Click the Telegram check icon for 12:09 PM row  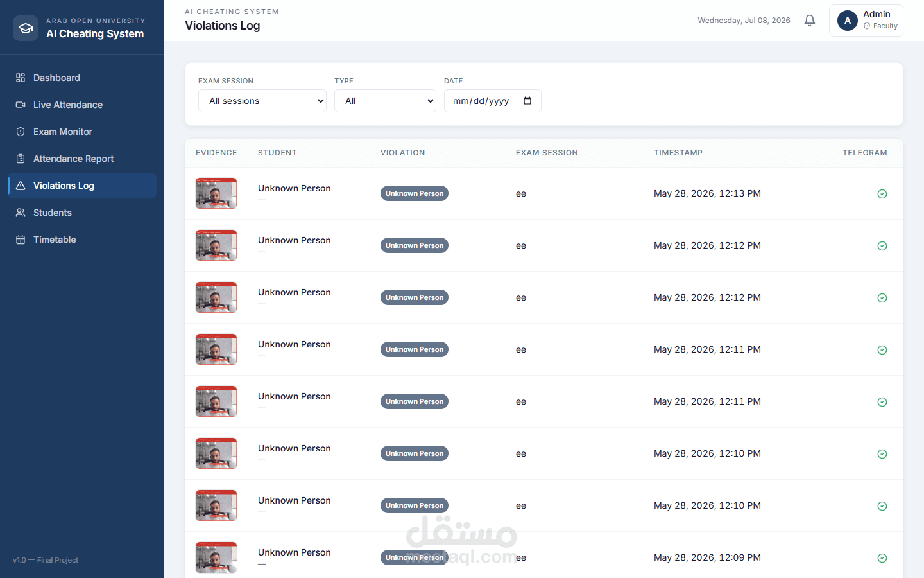(882, 558)
